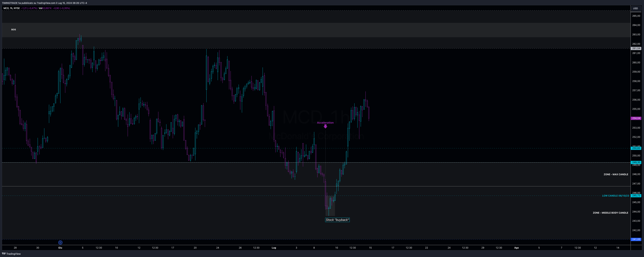Viewport: 644px width, 257px height.
Task: Click the 'Ago' month label on time axis
Action: [x=516, y=248]
